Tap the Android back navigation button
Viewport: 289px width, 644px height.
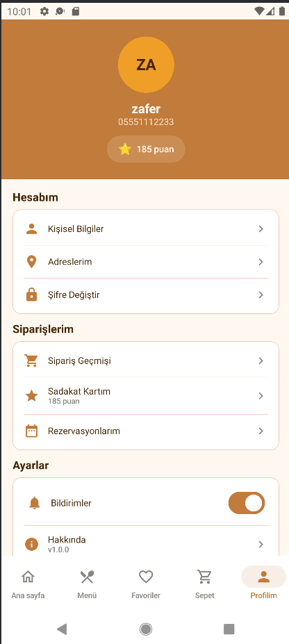[x=62, y=629]
